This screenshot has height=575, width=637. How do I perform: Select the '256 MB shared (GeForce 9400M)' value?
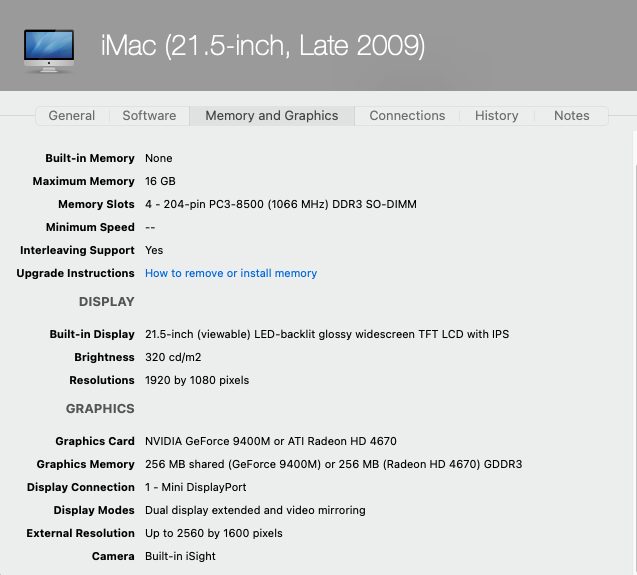(334, 464)
